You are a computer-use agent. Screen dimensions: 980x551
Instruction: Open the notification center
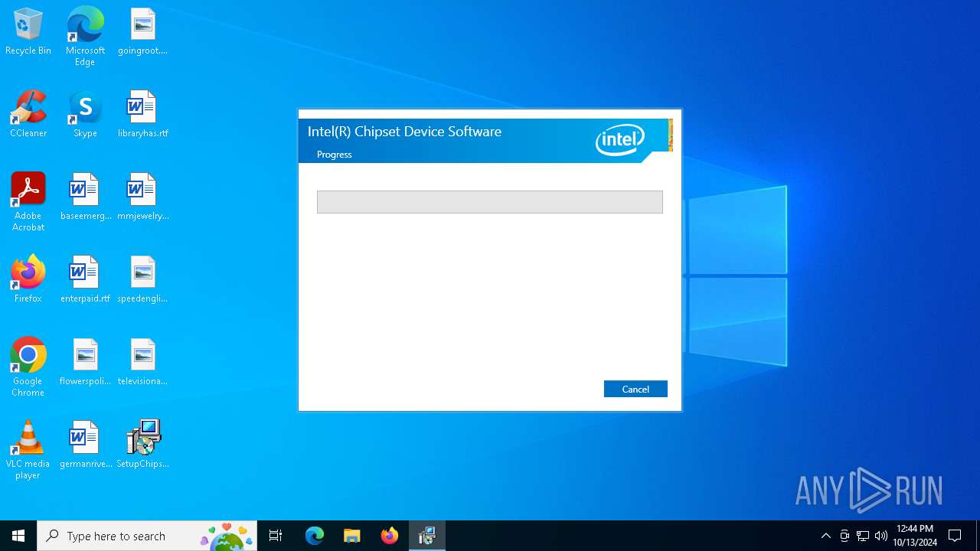click(x=955, y=536)
